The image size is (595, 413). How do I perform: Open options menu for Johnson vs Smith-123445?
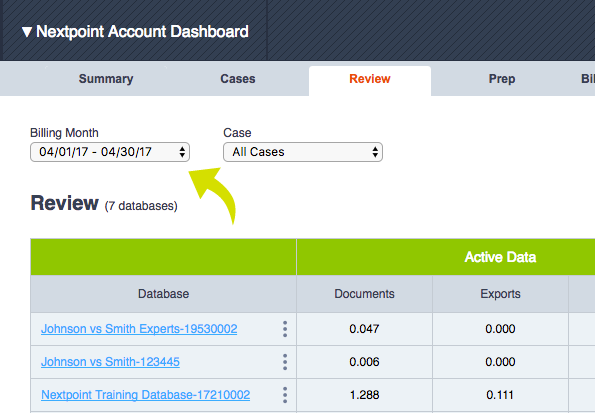pyautogui.click(x=285, y=362)
